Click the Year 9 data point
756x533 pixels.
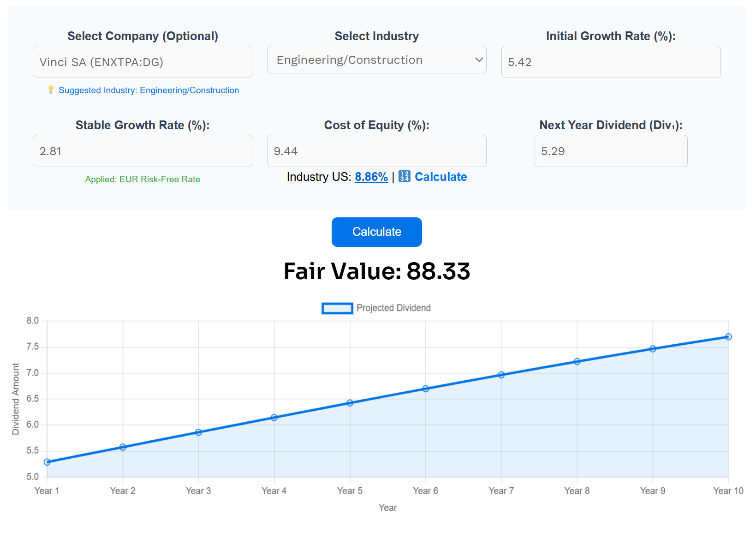pos(653,349)
